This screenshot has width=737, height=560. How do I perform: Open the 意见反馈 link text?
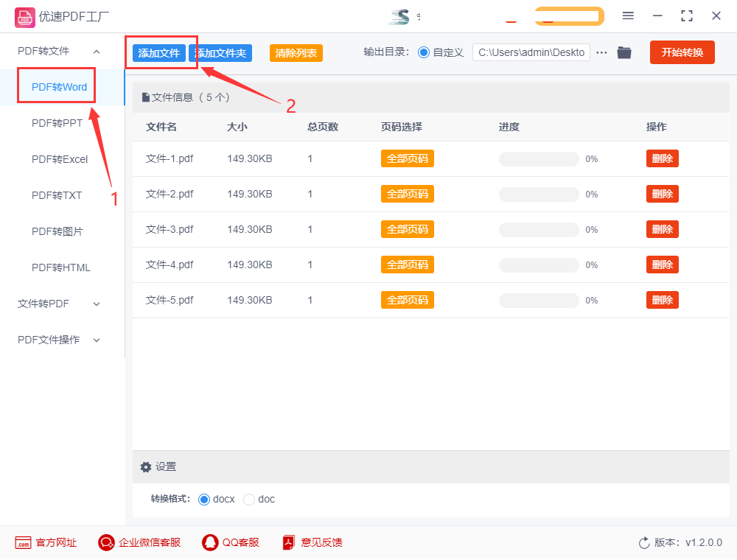[321, 542]
